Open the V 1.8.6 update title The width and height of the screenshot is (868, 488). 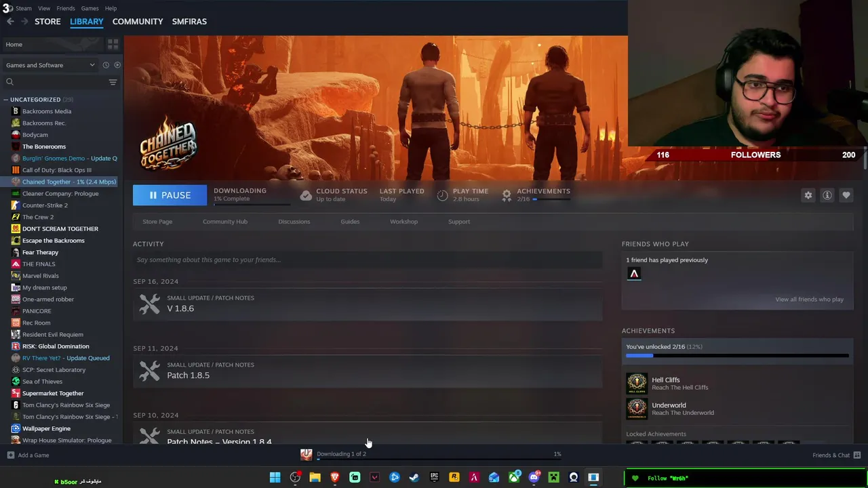point(180,308)
